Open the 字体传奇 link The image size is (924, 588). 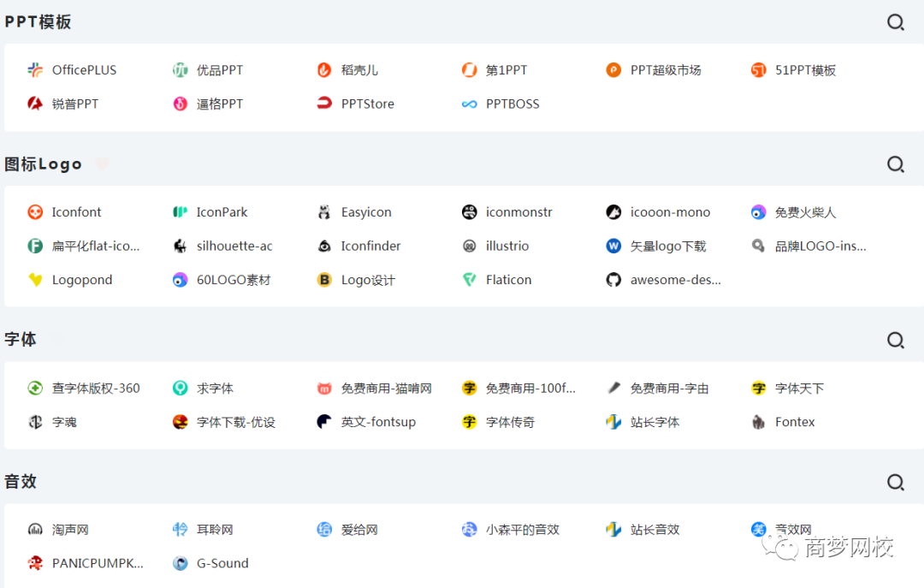click(510, 422)
